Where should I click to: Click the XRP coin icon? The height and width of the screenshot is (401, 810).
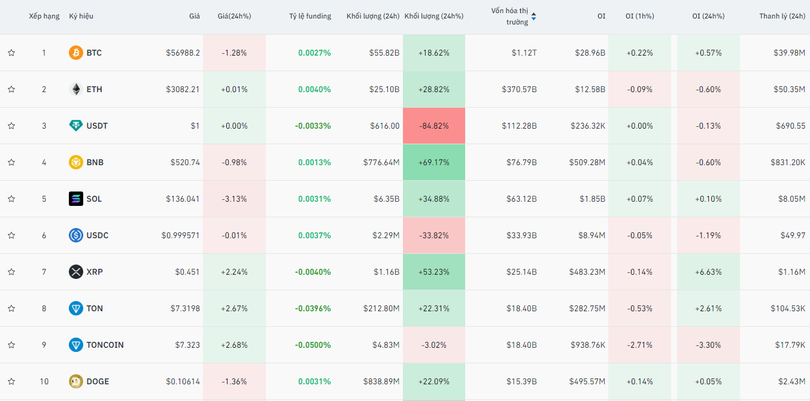(75, 272)
